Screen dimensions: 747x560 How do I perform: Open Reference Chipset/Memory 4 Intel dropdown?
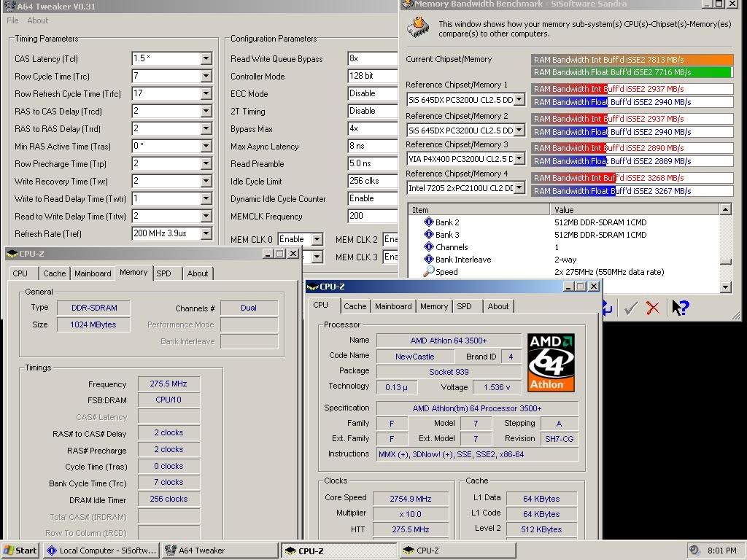pyautogui.click(x=519, y=188)
